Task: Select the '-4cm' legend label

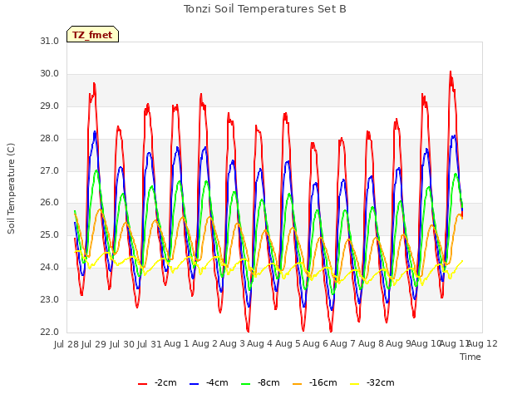Action: (x=217, y=382)
